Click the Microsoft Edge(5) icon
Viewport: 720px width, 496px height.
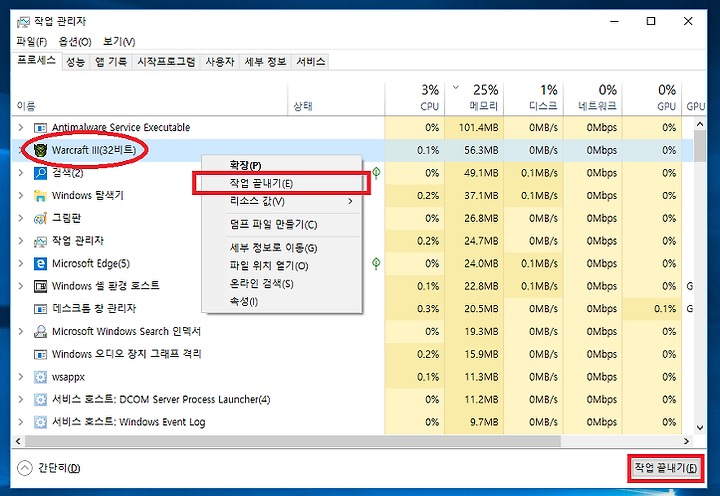coord(40,264)
